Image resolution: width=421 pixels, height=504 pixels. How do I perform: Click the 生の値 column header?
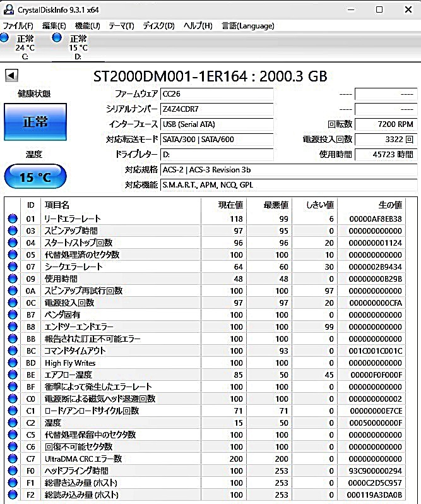[372, 205]
